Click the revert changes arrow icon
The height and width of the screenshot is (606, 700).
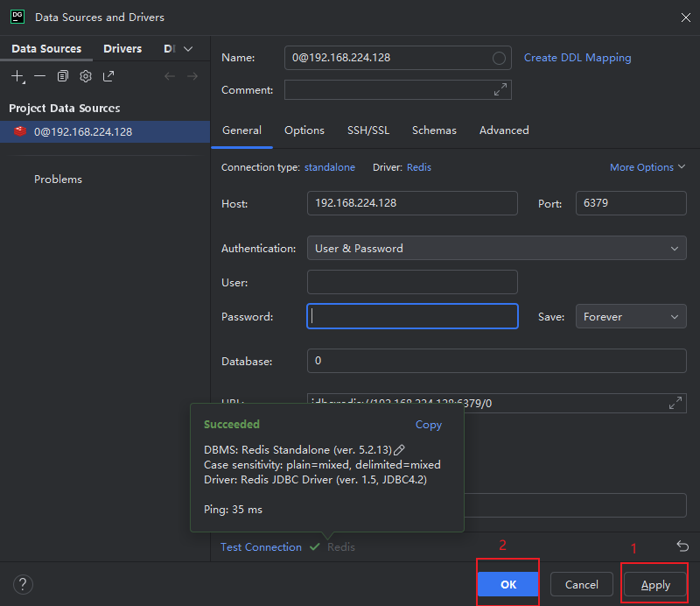point(682,546)
